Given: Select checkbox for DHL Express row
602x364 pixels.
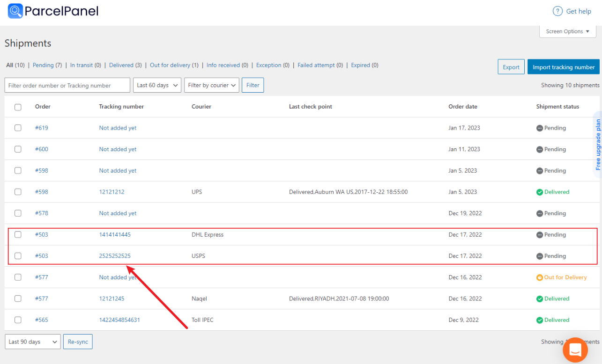Looking at the screenshot, I should [18, 234].
